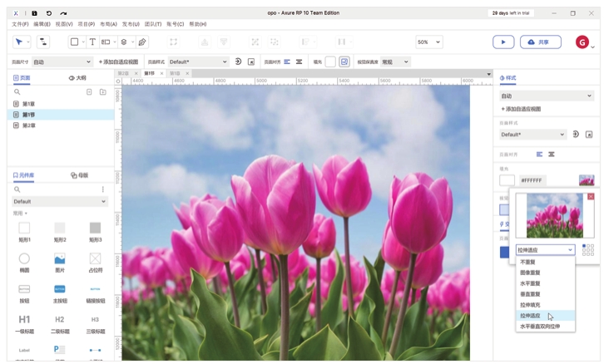Set page alignment to left in top toolbar

click(287, 61)
